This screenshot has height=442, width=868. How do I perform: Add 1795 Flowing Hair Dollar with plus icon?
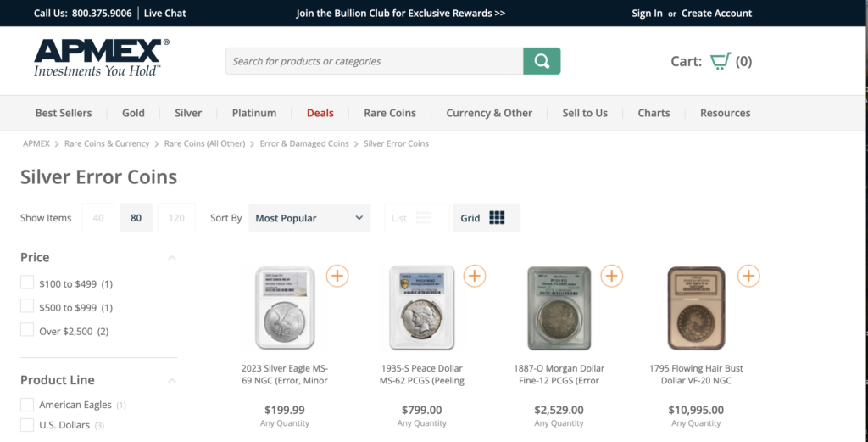click(x=748, y=275)
